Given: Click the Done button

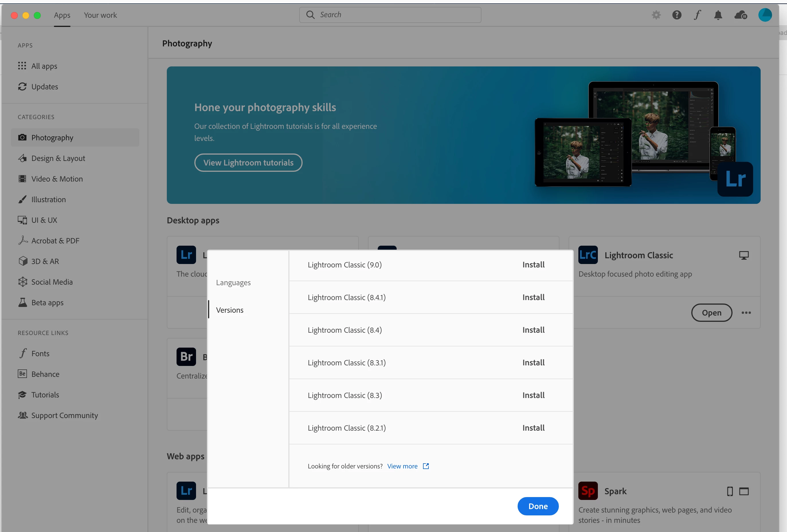Looking at the screenshot, I should pos(538,506).
